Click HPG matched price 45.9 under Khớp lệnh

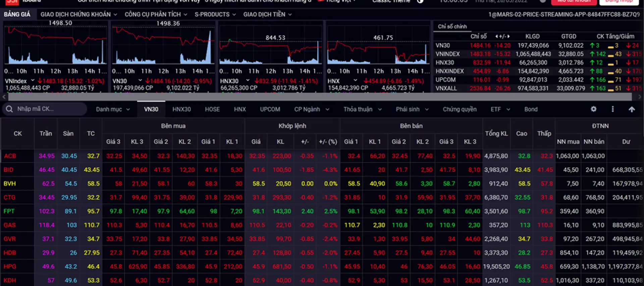point(259,266)
